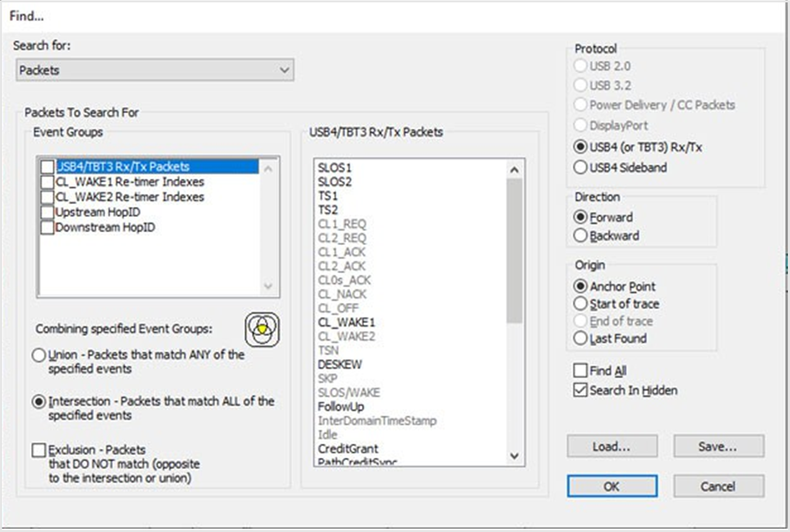790x532 pixels.
Task: Click the CL_NACK list entry
Action: (x=342, y=294)
